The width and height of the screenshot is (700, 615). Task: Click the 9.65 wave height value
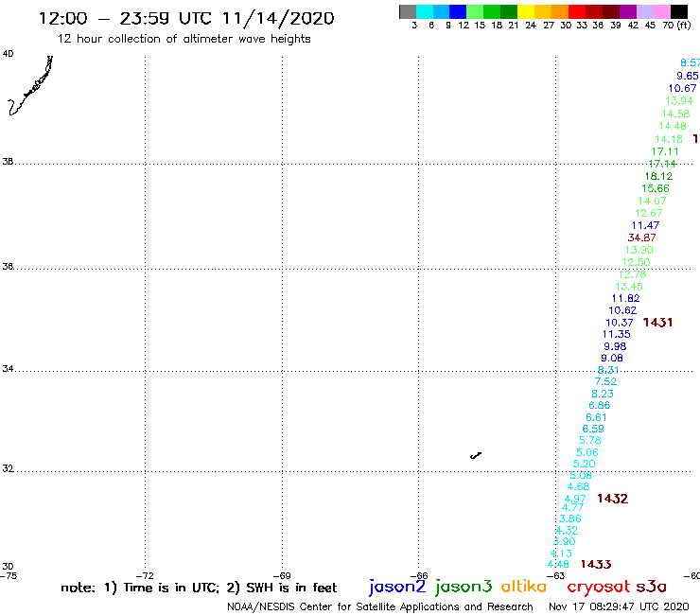(x=688, y=76)
